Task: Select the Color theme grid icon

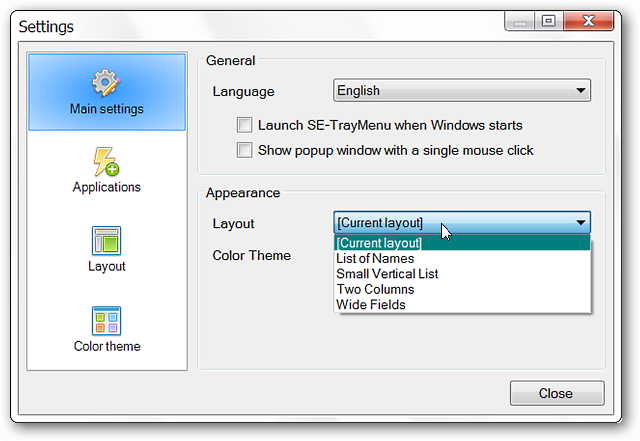Action: [x=106, y=321]
